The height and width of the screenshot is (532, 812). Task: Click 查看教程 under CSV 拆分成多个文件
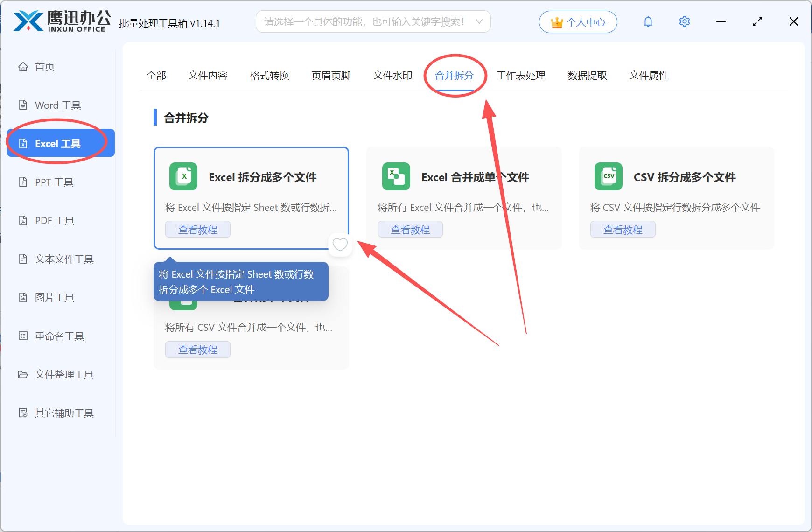[x=623, y=229]
